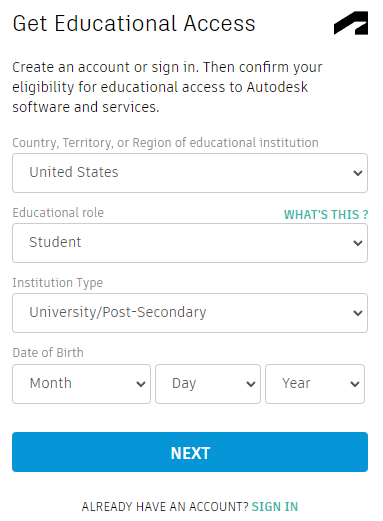Image resolution: width=383 pixels, height=521 pixels.
Task: Open the Year birth date dropdown
Action: pyautogui.click(x=315, y=384)
